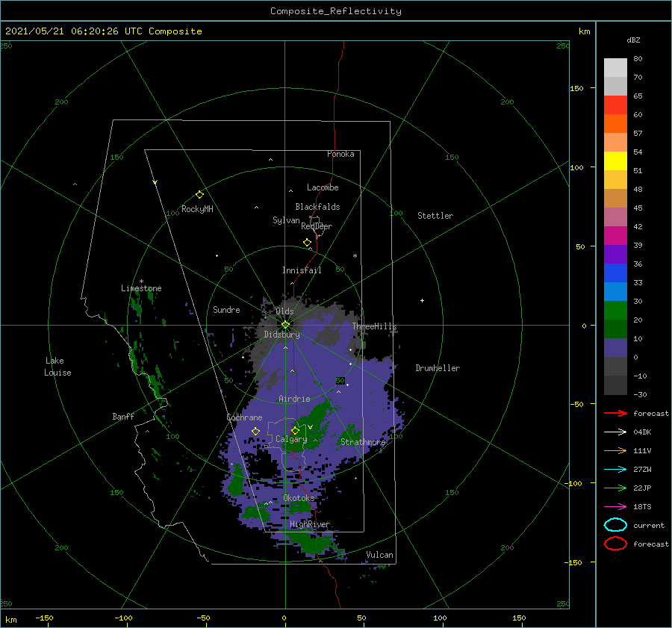Click the Sundre label
The image size is (672, 628).
[226, 310]
